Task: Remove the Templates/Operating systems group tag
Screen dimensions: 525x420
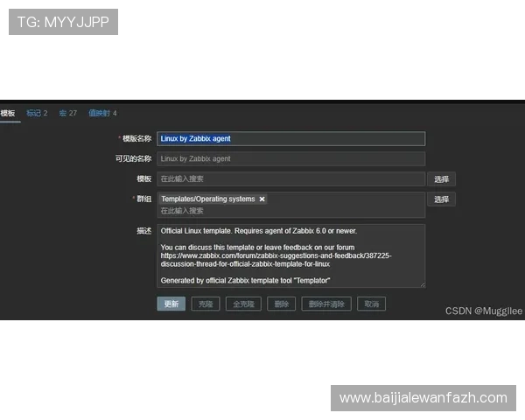Action: coord(262,199)
